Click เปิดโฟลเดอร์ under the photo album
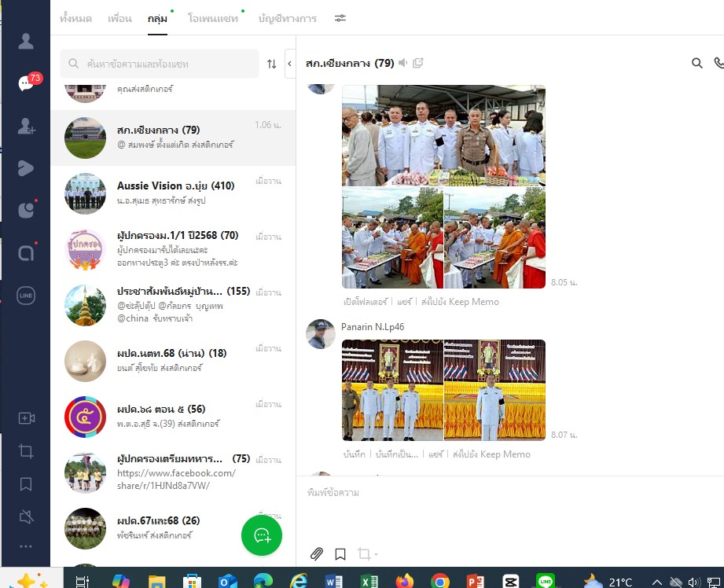The width and height of the screenshot is (724, 588). point(364,301)
